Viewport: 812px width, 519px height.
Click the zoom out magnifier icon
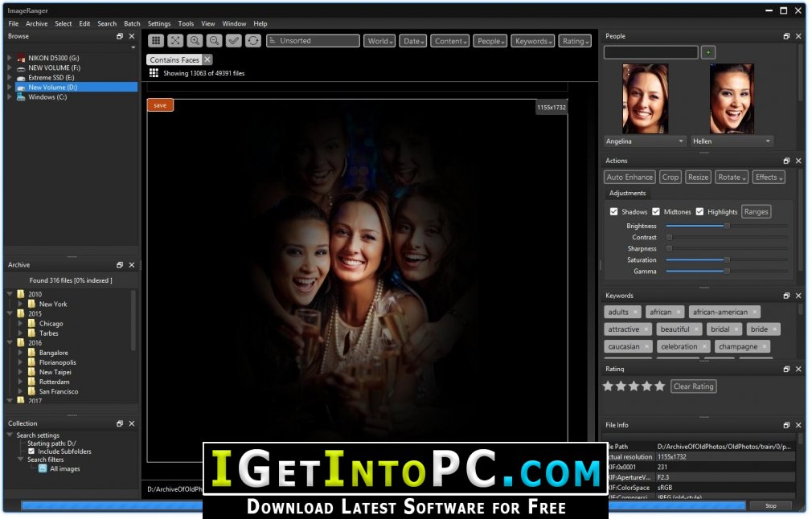[x=214, y=41]
